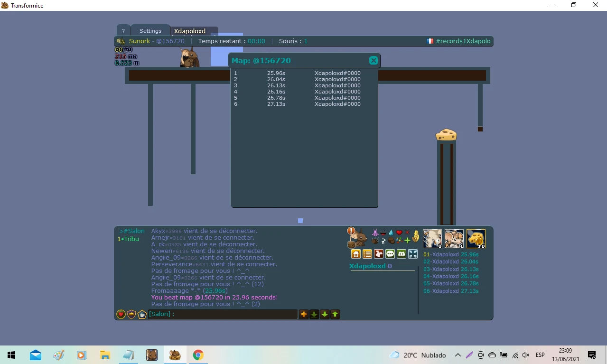Click the You beat map @156720 message

click(215, 298)
